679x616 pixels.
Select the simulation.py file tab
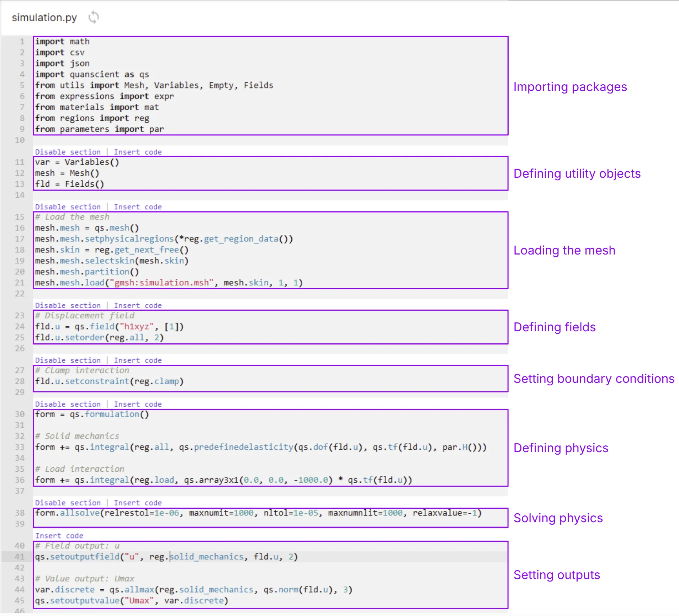pyautogui.click(x=44, y=17)
